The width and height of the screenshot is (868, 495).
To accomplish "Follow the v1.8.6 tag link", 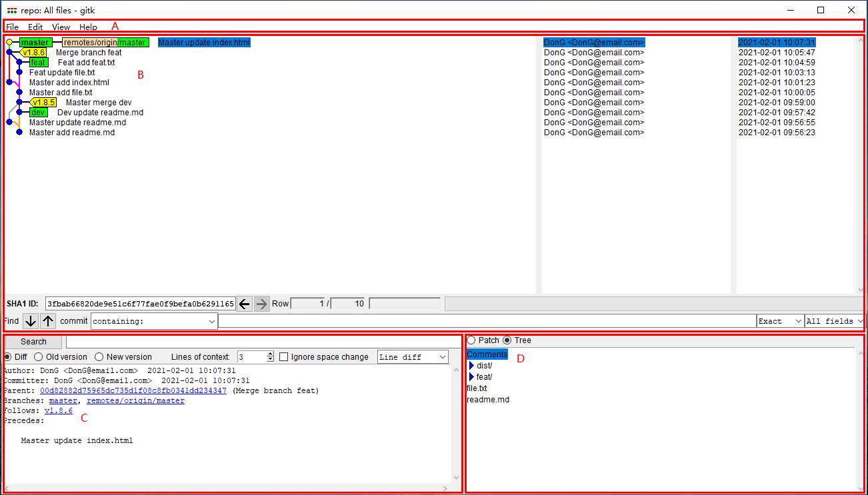I will [59, 411].
